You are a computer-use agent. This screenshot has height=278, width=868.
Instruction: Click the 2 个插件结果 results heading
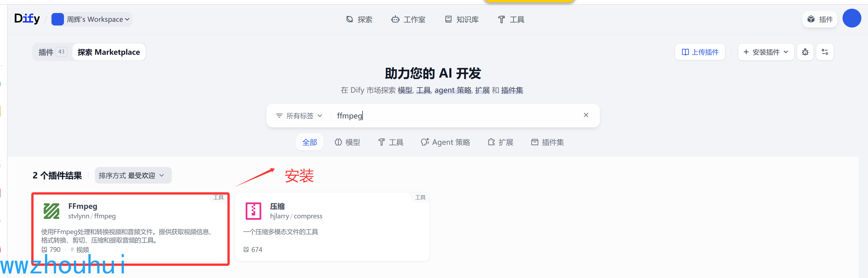tap(57, 175)
